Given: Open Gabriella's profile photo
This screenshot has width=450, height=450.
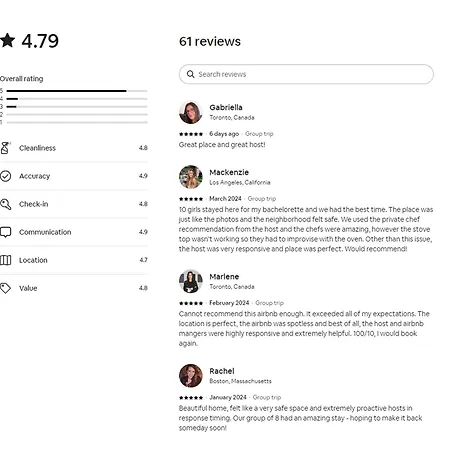Looking at the screenshot, I should [191, 112].
